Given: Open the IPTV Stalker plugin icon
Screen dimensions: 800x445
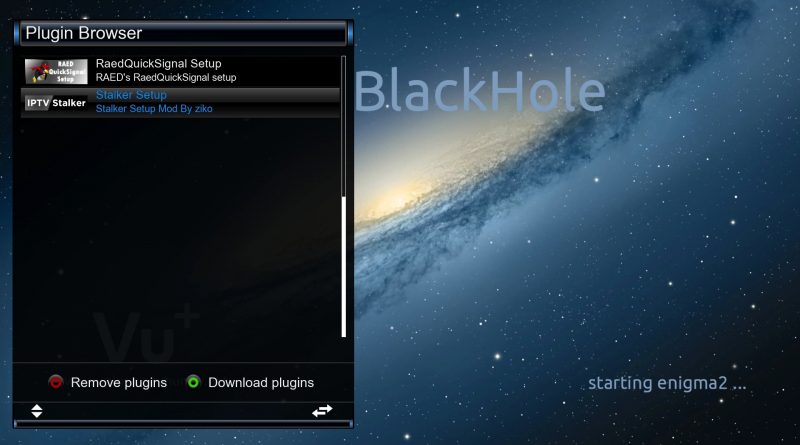Looking at the screenshot, I should point(56,103).
